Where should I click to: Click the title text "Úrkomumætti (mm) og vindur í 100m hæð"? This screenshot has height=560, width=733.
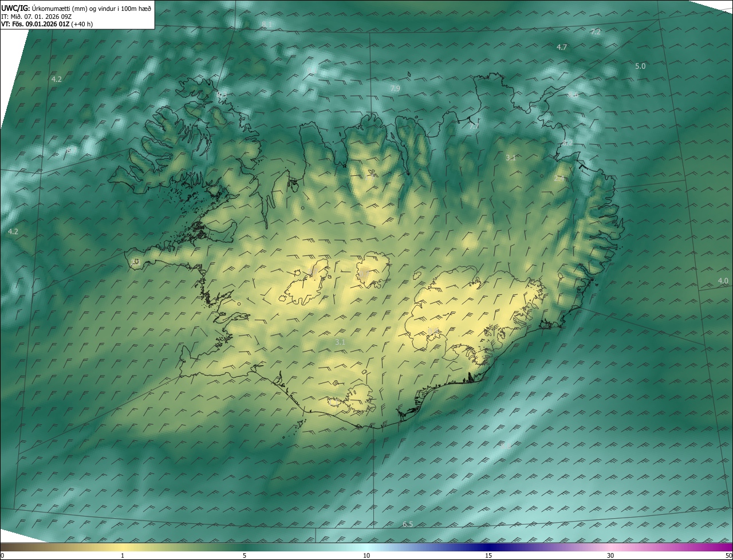click(92, 8)
